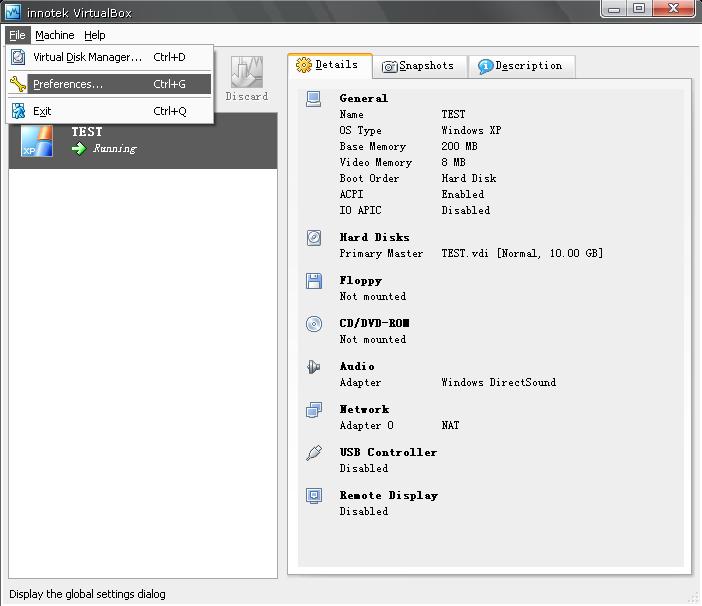
Task: Close the VirtualBox window
Action: (673, 9)
